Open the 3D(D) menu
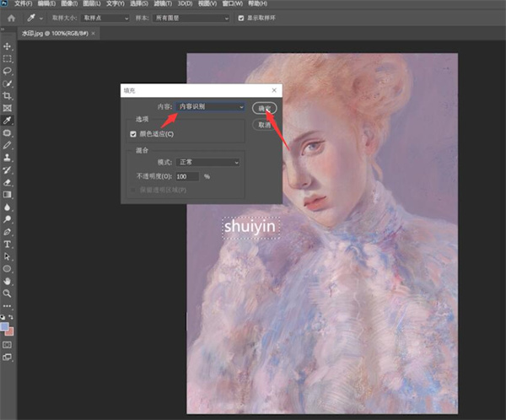The image size is (506, 420). [185, 3]
